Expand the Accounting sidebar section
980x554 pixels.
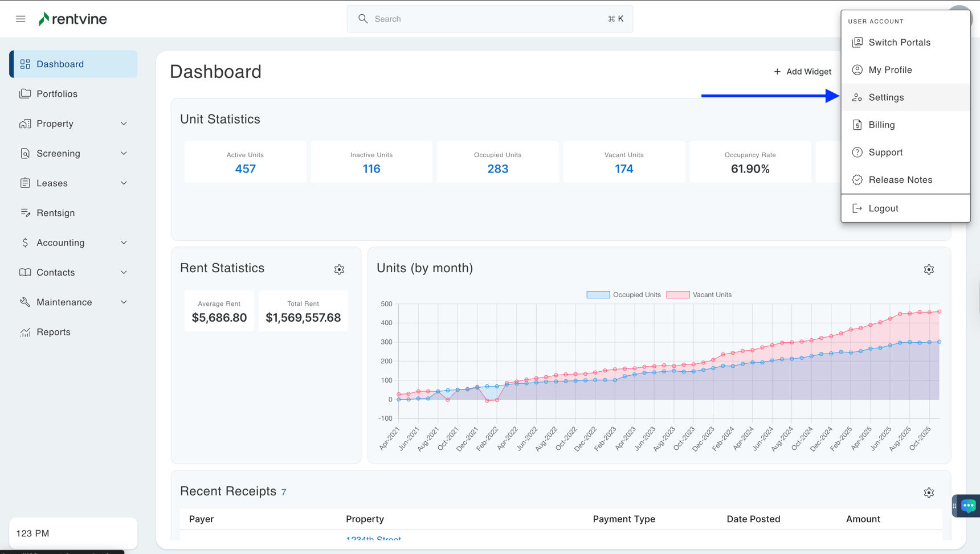tap(73, 243)
